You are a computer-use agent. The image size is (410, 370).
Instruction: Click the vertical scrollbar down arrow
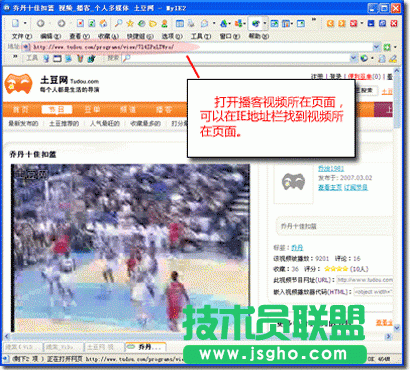tap(397, 328)
